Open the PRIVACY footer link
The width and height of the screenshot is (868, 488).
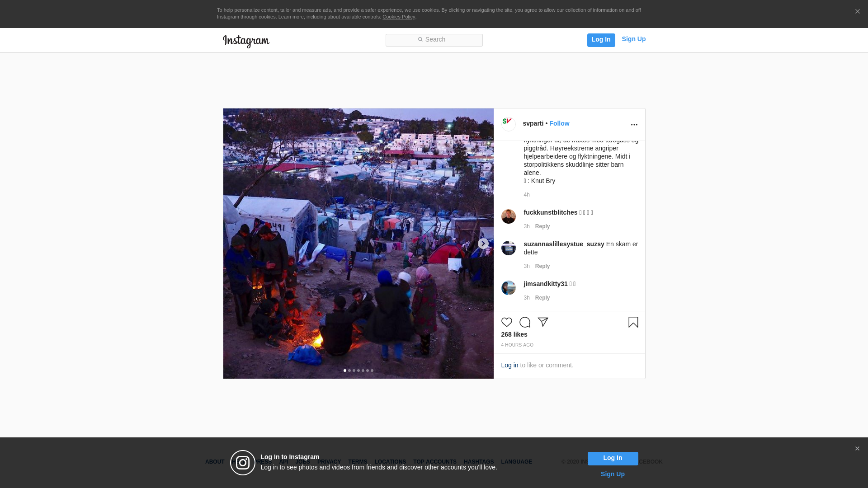329,462
